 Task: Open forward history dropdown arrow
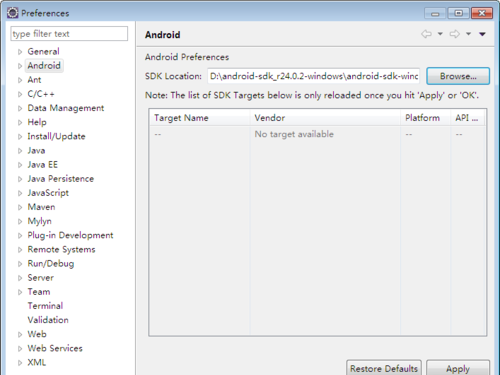pyautogui.click(x=468, y=34)
